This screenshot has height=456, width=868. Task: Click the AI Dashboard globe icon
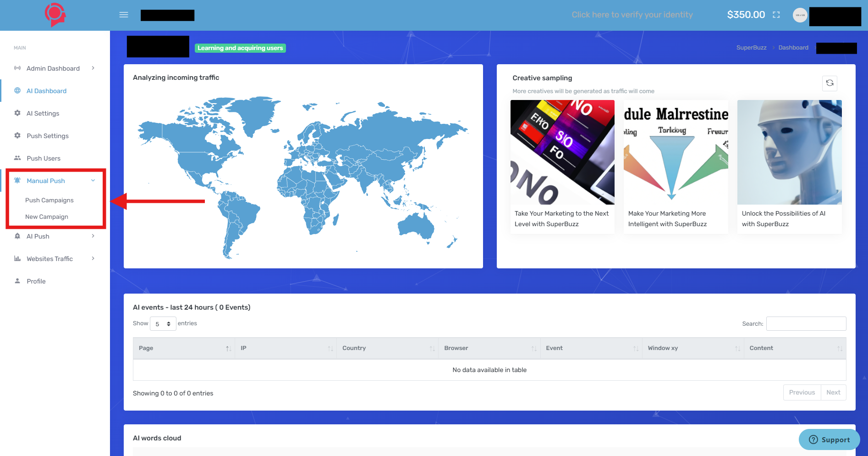coord(17,90)
